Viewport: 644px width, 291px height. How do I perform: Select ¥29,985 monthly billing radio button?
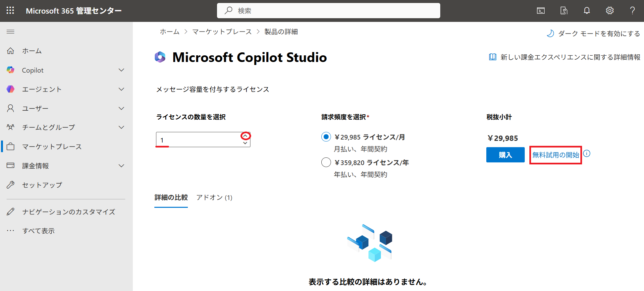pos(326,137)
